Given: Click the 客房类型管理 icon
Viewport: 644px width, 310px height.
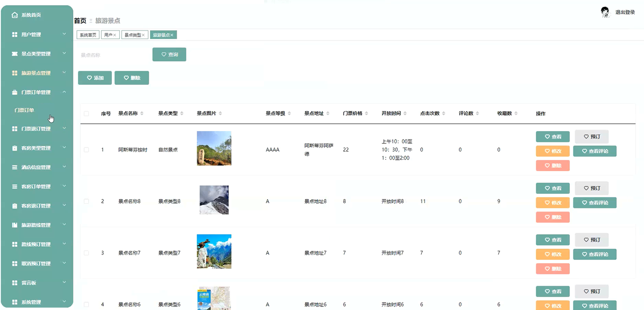Looking at the screenshot, I should coord(15,148).
